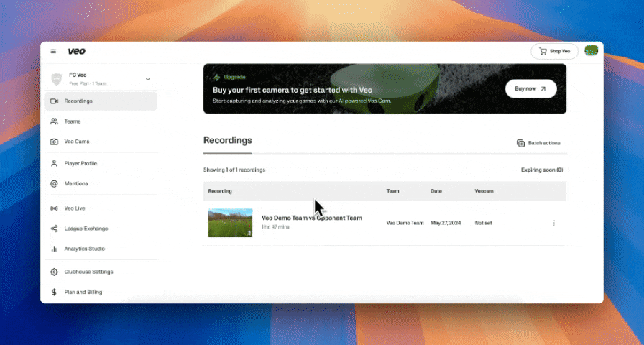Open the three-dot menu for Veo Demo Team recording

click(553, 223)
